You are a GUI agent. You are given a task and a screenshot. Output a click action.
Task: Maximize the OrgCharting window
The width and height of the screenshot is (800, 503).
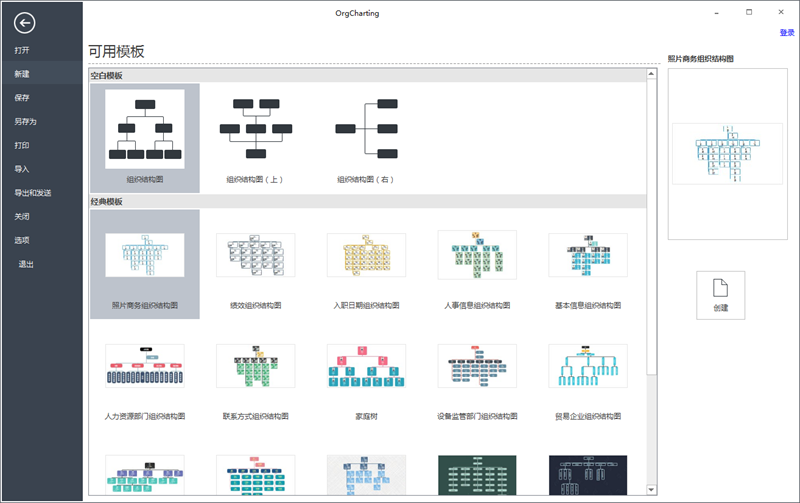point(749,12)
